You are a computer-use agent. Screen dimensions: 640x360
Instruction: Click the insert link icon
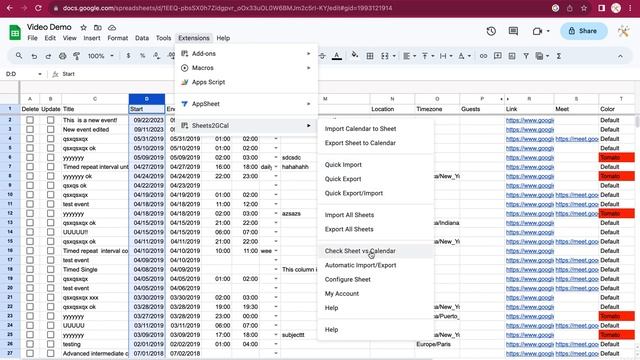point(483,56)
